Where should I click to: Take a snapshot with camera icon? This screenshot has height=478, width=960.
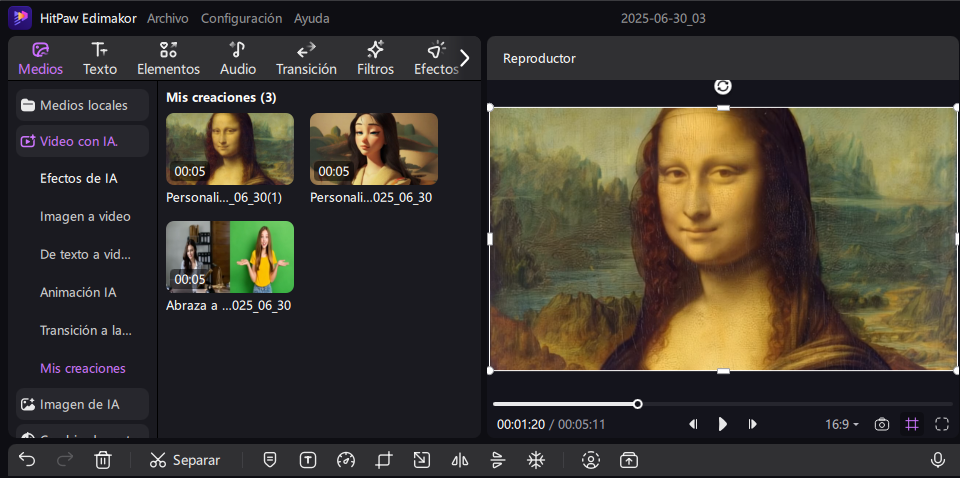pyautogui.click(x=882, y=424)
